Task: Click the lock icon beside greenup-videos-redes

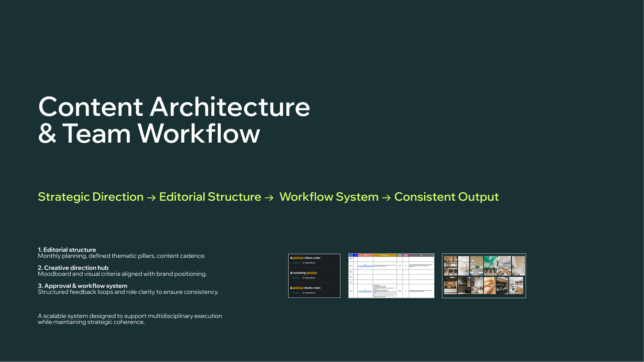Action: [291, 258]
